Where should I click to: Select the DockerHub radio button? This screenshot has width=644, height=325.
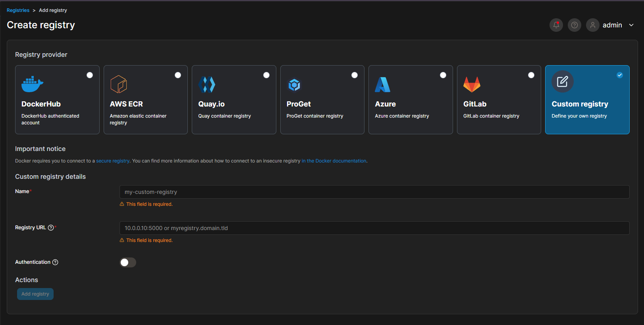click(x=90, y=75)
